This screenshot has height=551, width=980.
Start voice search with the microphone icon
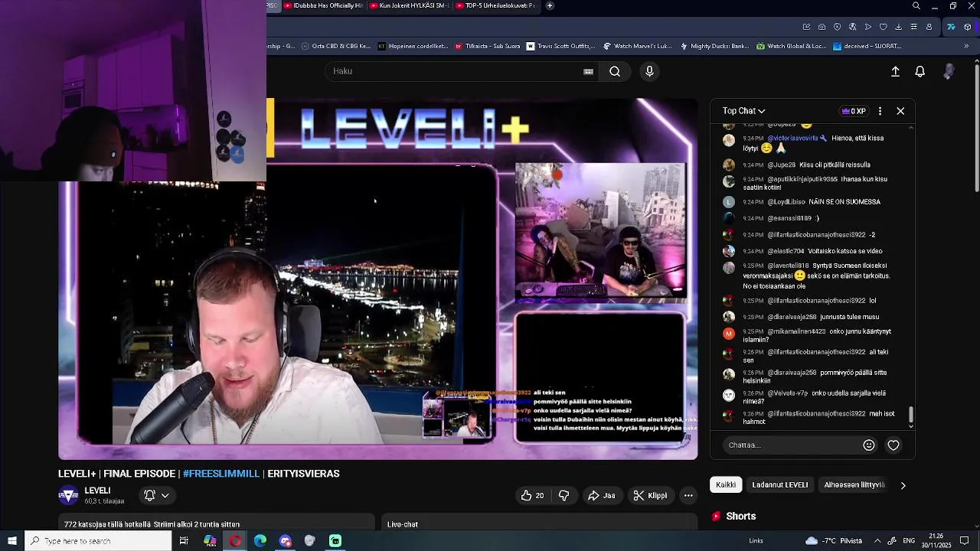coord(649,71)
